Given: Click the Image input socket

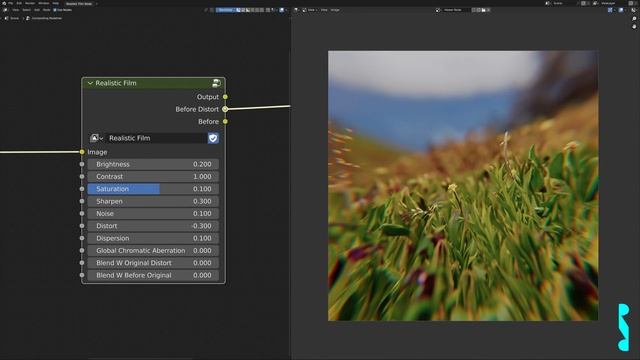Looking at the screenshot, I should click(82, 152).
